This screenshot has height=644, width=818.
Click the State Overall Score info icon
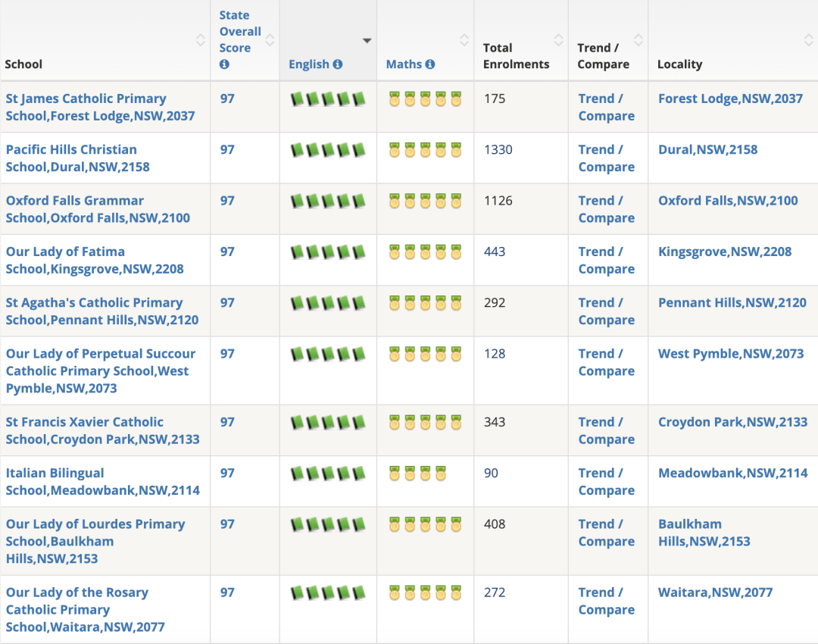(x=224, y=64)
